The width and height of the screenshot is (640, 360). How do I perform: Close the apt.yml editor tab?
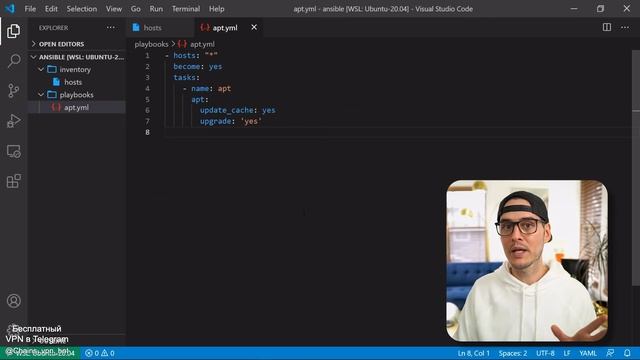point(254,27)
